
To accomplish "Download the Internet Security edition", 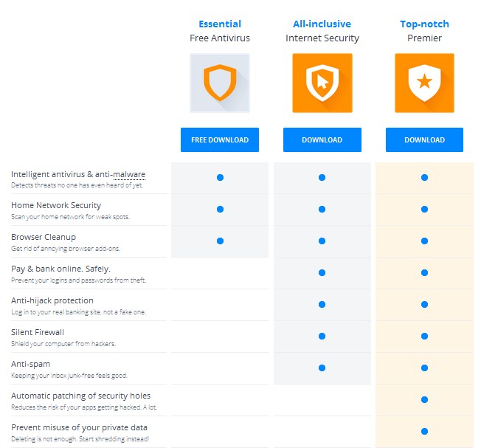I will pos(322,139).
